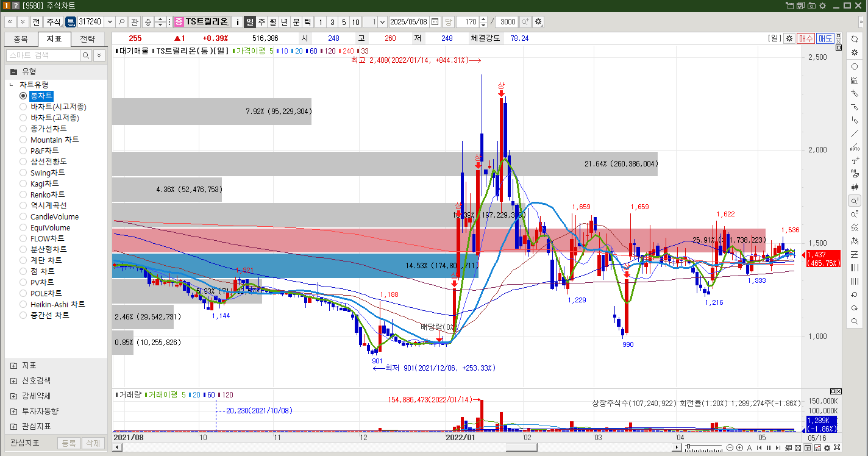This screenshot has height=456, width=868.
Task: Click the smart search magnifier button
Action: point(86,55)
